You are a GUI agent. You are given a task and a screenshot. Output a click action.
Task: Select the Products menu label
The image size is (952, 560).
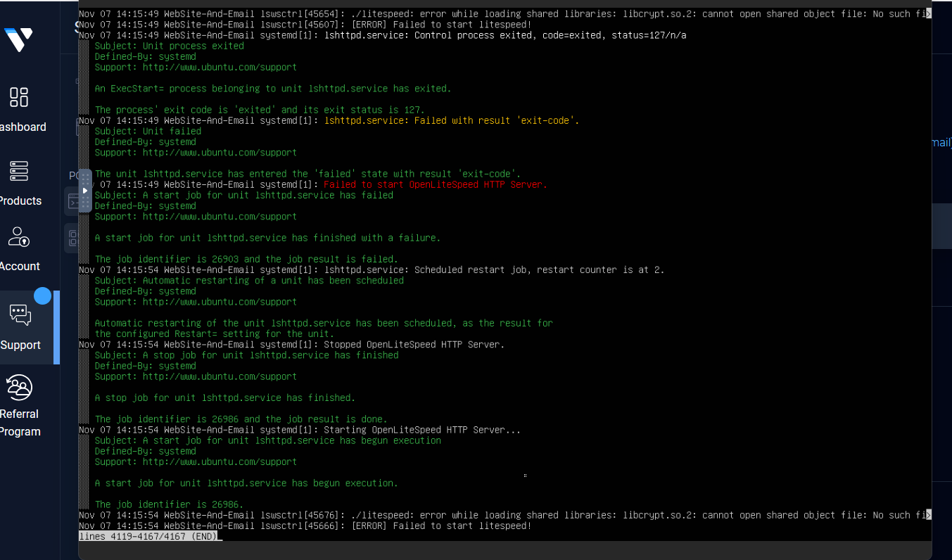(x=20, y=201)
